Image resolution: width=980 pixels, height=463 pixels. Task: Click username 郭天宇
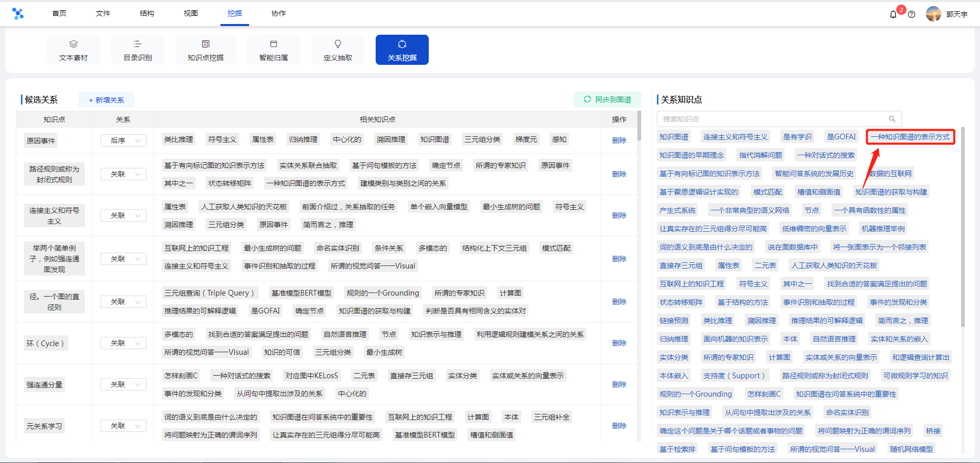tap(957, 14)
